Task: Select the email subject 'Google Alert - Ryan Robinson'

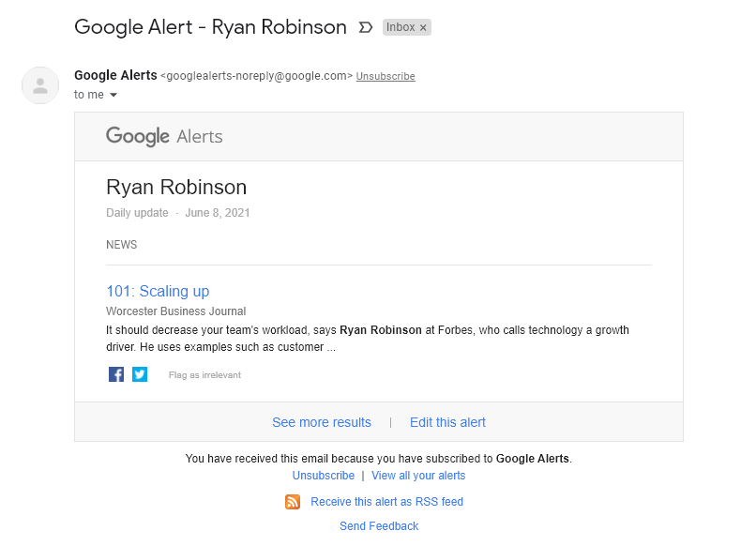Action: (210, 27)
